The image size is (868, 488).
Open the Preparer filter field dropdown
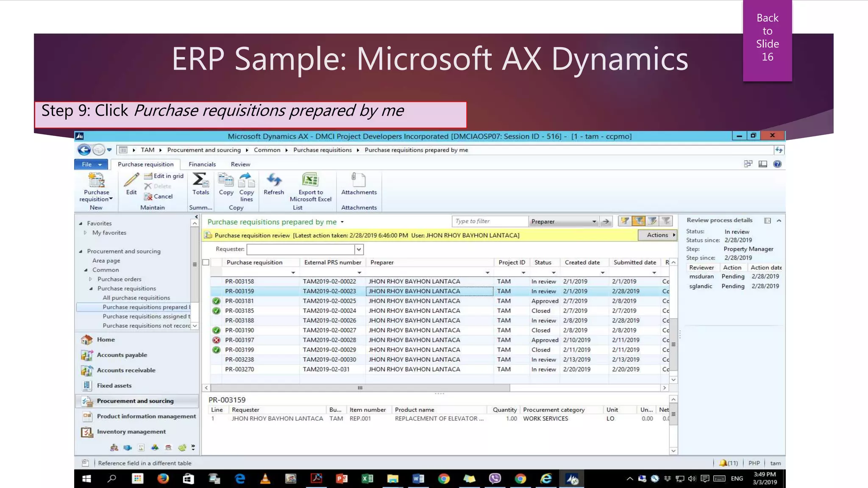pos(594,222)
